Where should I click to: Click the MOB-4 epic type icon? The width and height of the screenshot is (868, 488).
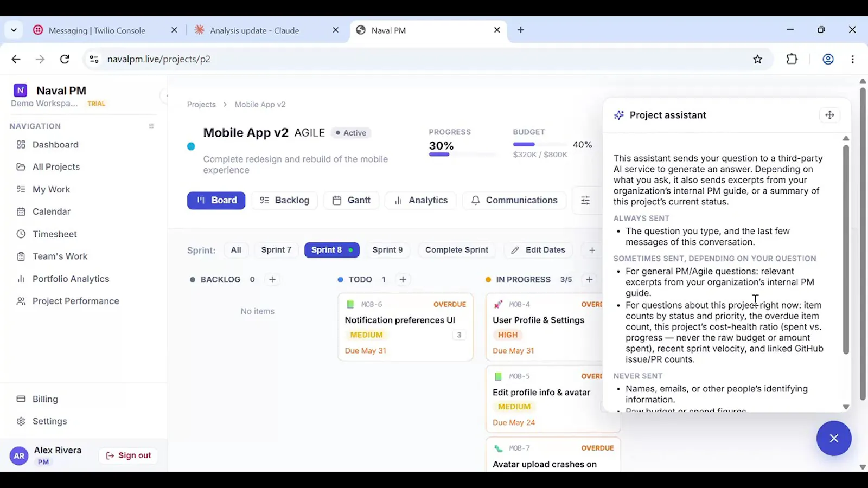[x=498, y=305]
